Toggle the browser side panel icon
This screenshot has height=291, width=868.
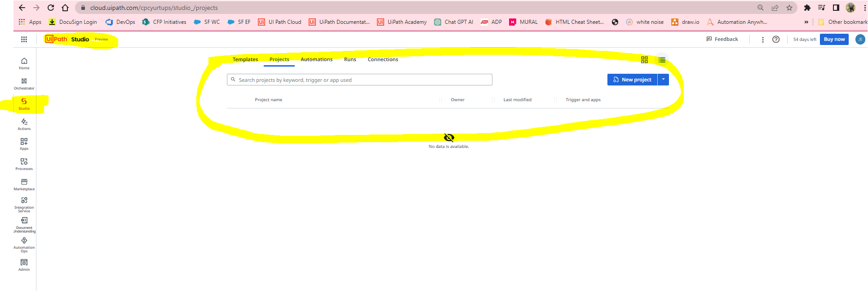coord(836,8)
